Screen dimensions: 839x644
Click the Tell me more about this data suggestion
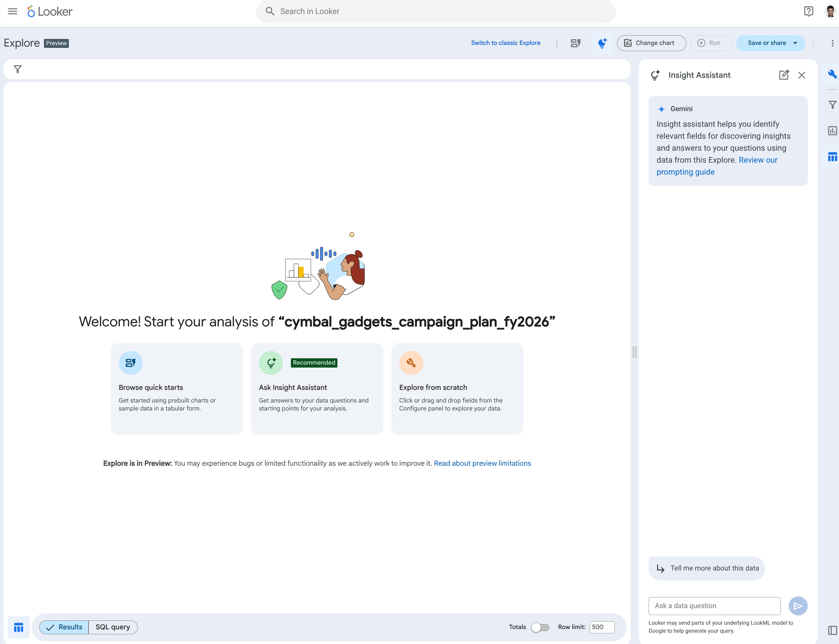[706, 568]
